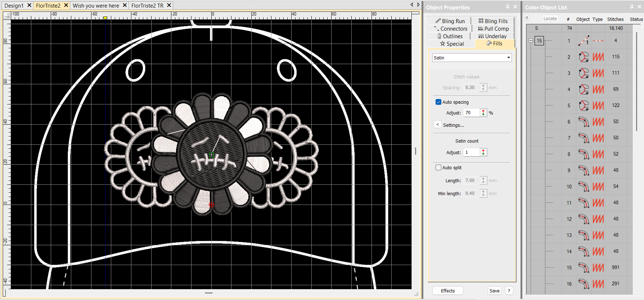Image resolution: width=644 pixels, height=300 pixels.
Task: Select the curved object icon in row 6
Action: point(584,122)
